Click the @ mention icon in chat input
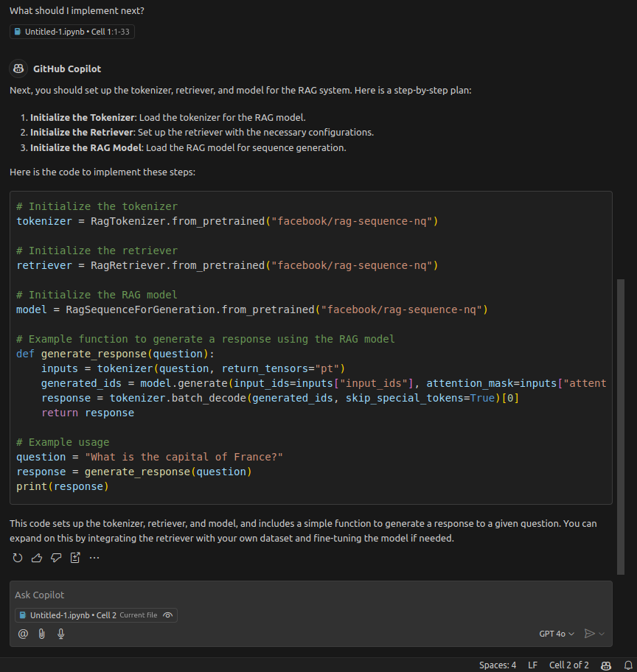 tap(23, 634)
